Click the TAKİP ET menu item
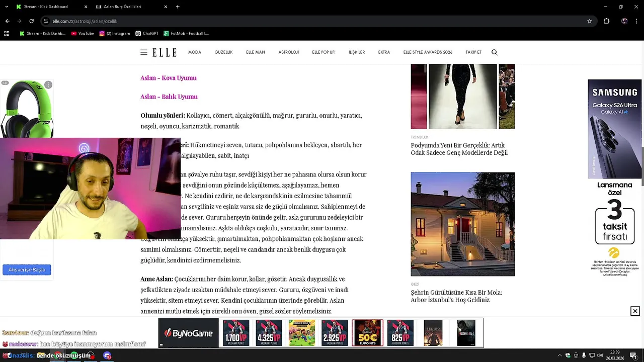 [473, 52]
